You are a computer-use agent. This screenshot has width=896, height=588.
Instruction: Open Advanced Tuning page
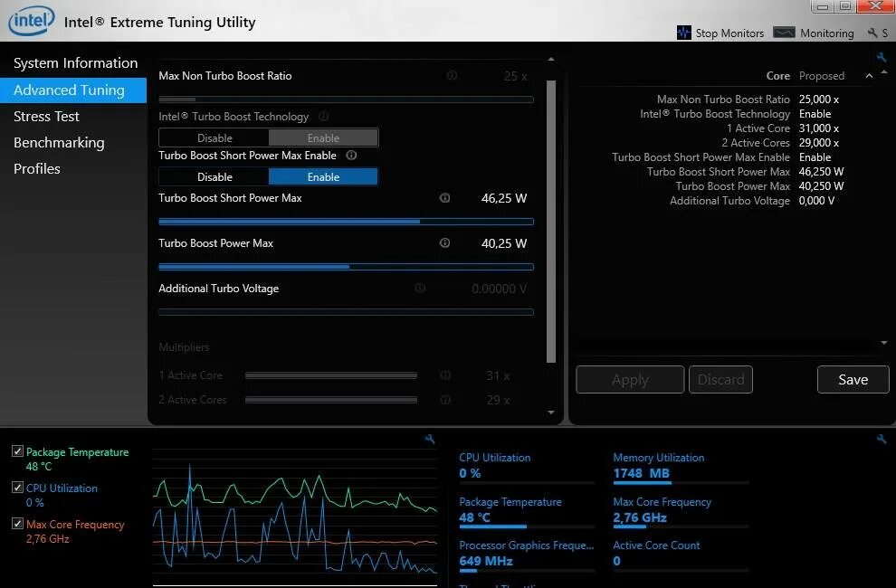point(73,90)
